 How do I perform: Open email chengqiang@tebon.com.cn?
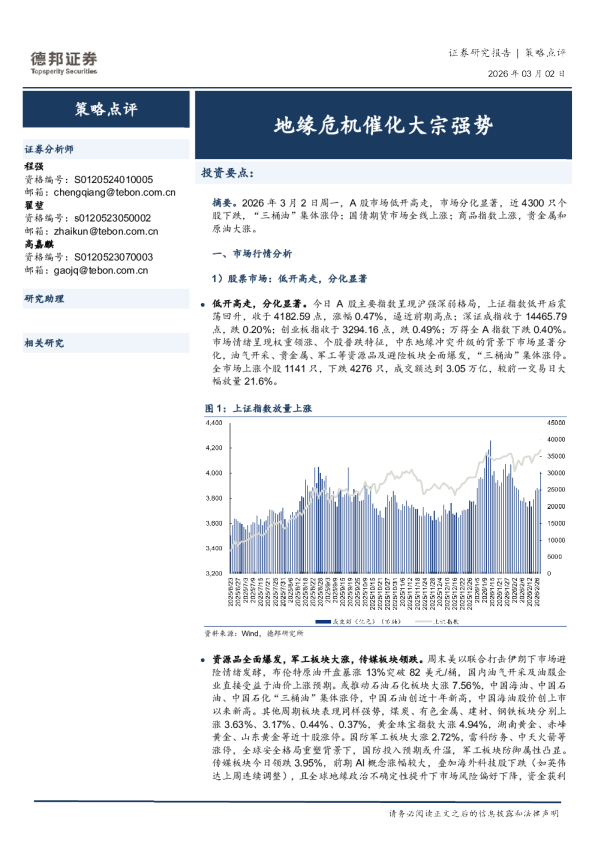coord(114,192)
